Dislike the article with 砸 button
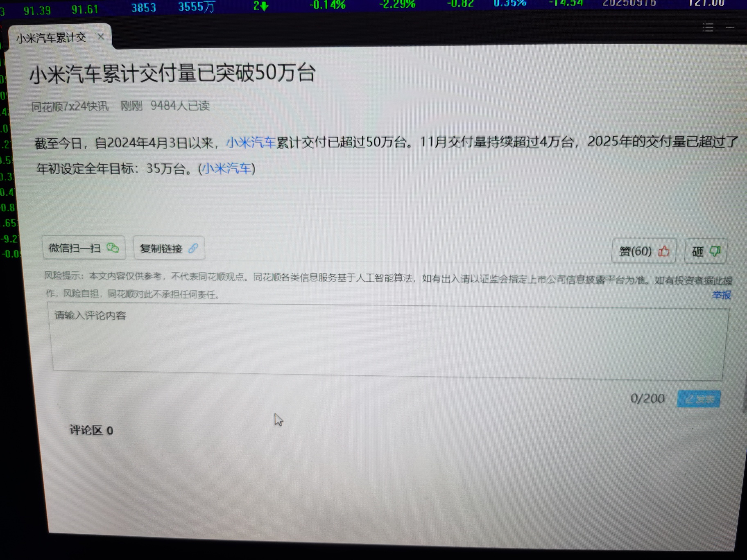The height and width of the screenshot is (560, 747). pos(706,251)
